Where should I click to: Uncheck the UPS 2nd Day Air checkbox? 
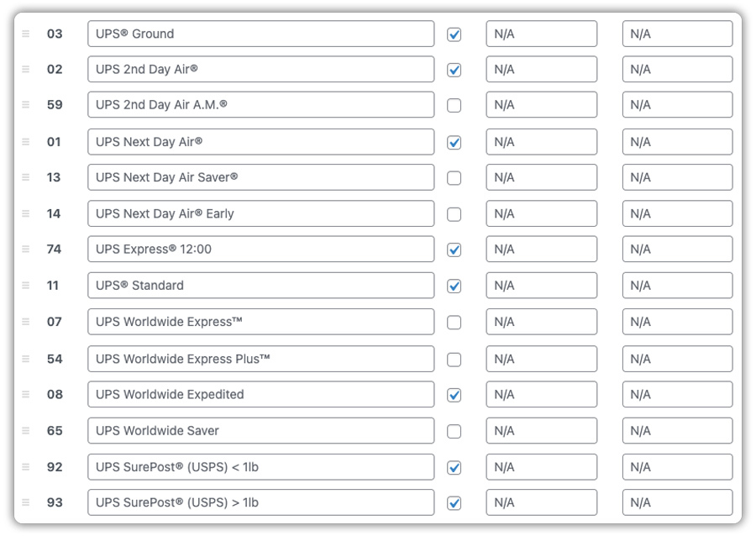pyautogui.click(x=454, y=71)
